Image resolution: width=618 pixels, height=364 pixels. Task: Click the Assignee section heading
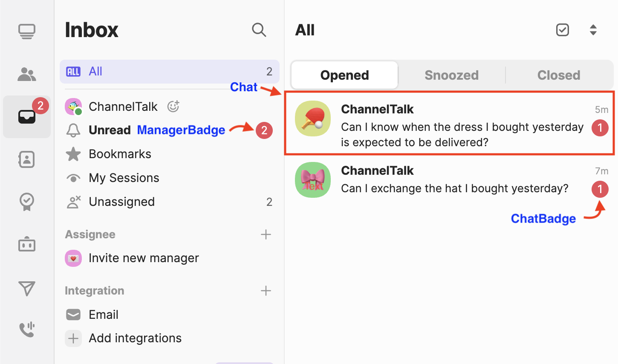(90, 234)
